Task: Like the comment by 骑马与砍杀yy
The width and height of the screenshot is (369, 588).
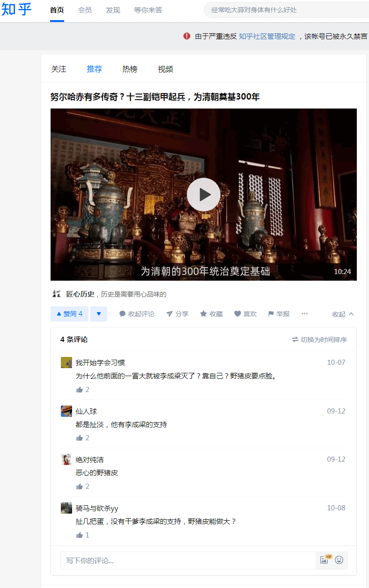Action: click(80, 535)
